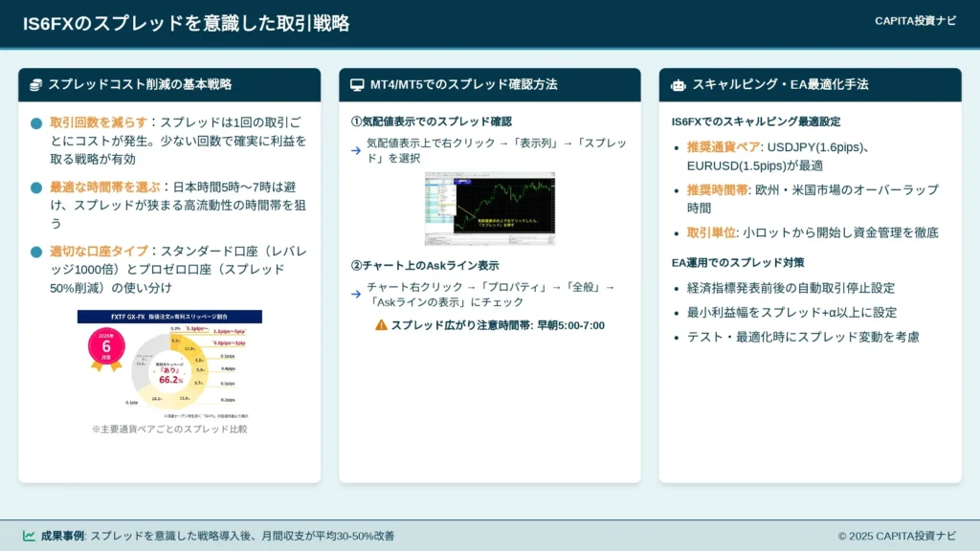980x551 pixels.
Task: Click the red 6月度 award badge
Action: pyautogui.click(x=106, y=346)
